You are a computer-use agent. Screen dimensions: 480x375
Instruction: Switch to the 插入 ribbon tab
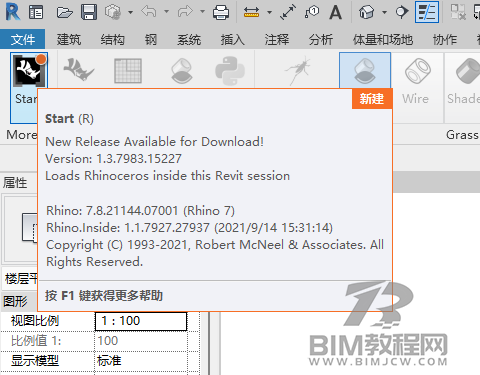(x=233, y=40)
